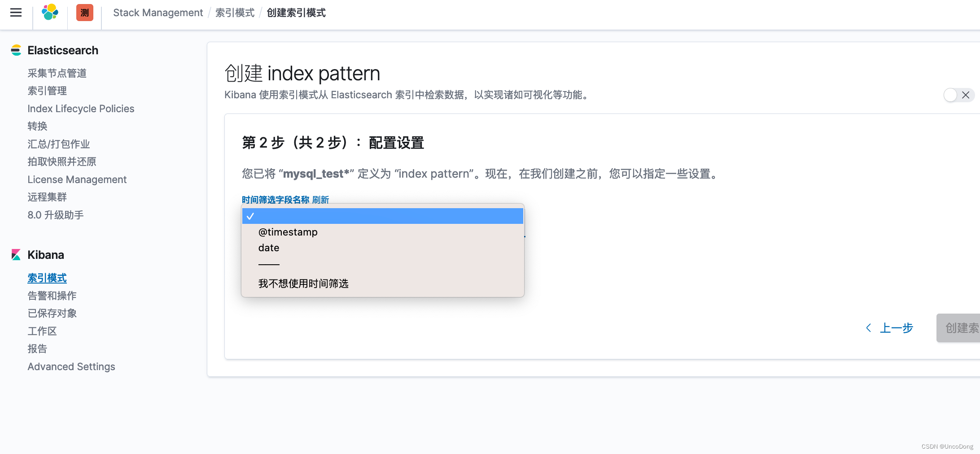Open 索引模式 under Kibana
The width and height of the screenshot is (980, 454).
coord(47,278)
